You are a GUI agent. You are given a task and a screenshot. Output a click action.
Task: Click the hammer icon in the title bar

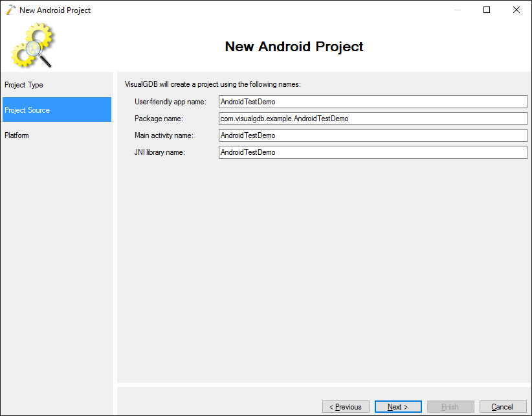(10, 10)
